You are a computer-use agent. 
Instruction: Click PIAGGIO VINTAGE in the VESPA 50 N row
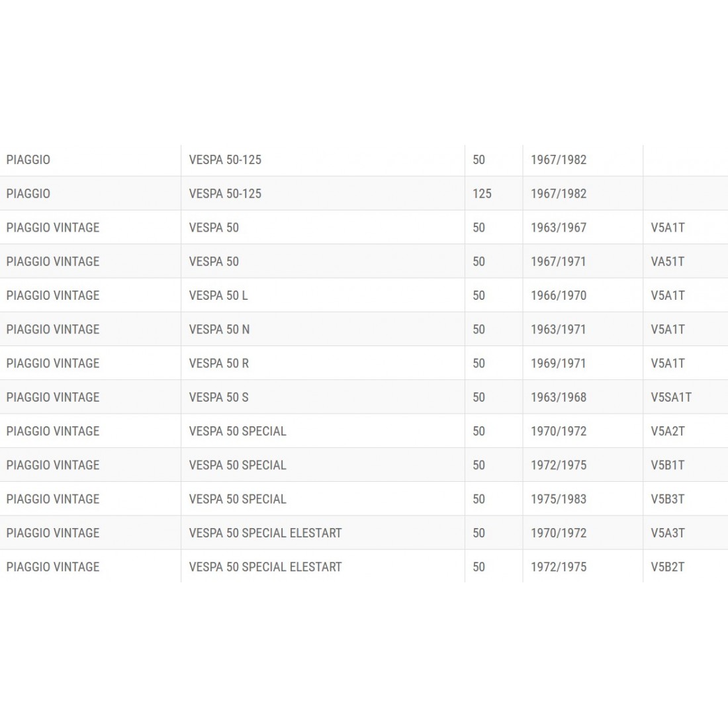tap(53, 329)
